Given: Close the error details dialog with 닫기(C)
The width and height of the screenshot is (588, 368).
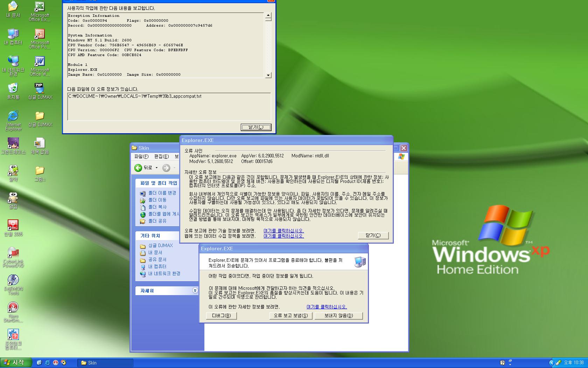Looking at the screenshot, I should pos(373,235).
